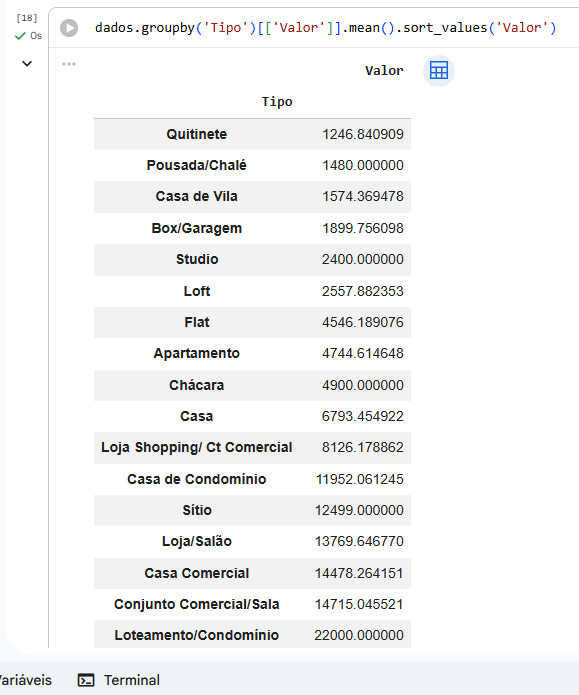This screenshot has width=579, height=695.
Task: Select the value 4900.000000
Action: [x=363, y=385]
